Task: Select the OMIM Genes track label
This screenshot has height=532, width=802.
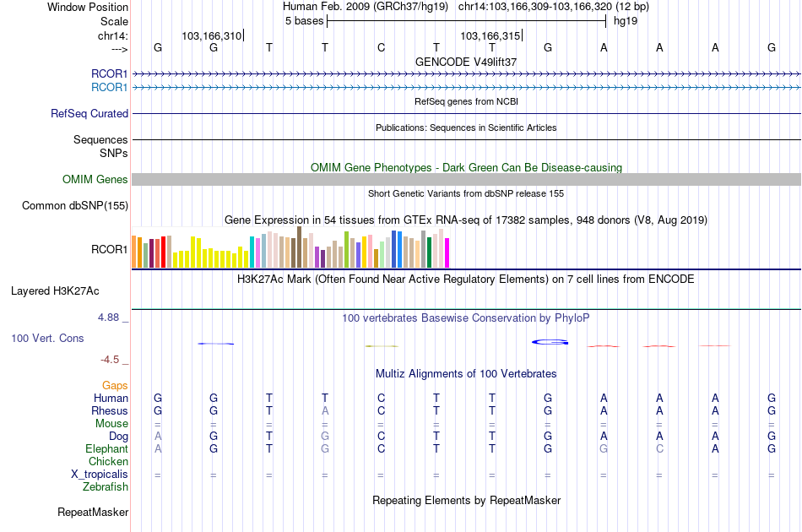Action: pos(95,180)
